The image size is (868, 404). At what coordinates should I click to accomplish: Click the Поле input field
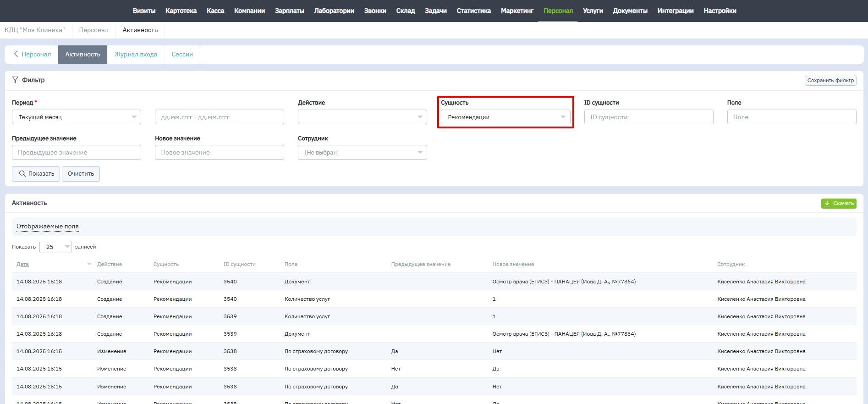click(791, 117)
